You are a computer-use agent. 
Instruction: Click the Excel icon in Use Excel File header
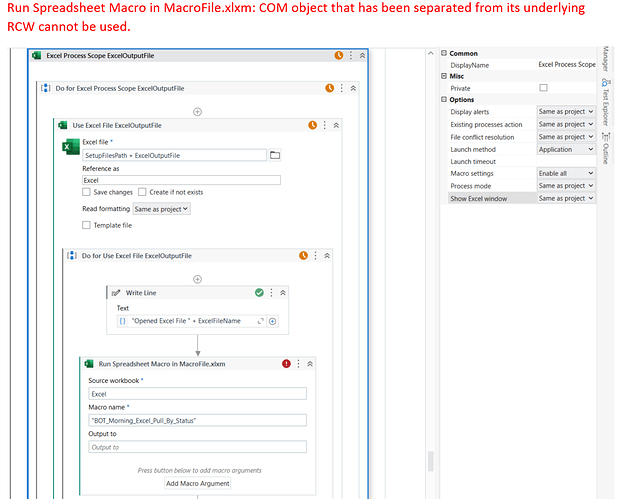click(x=63, y=125)
